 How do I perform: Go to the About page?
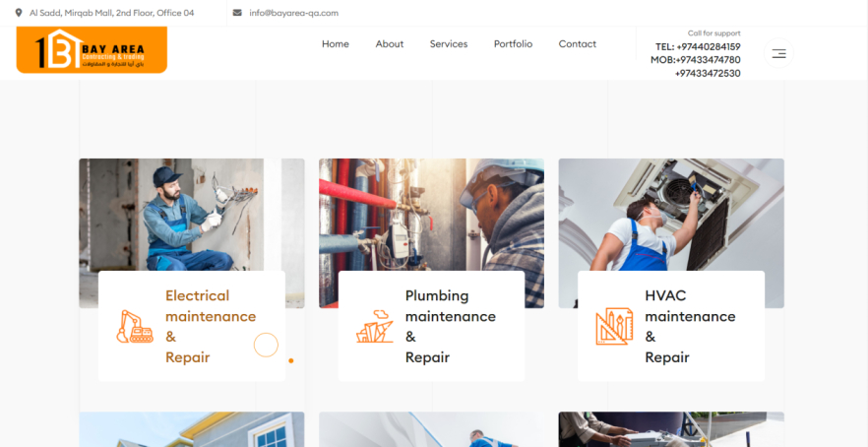(390, 44)
